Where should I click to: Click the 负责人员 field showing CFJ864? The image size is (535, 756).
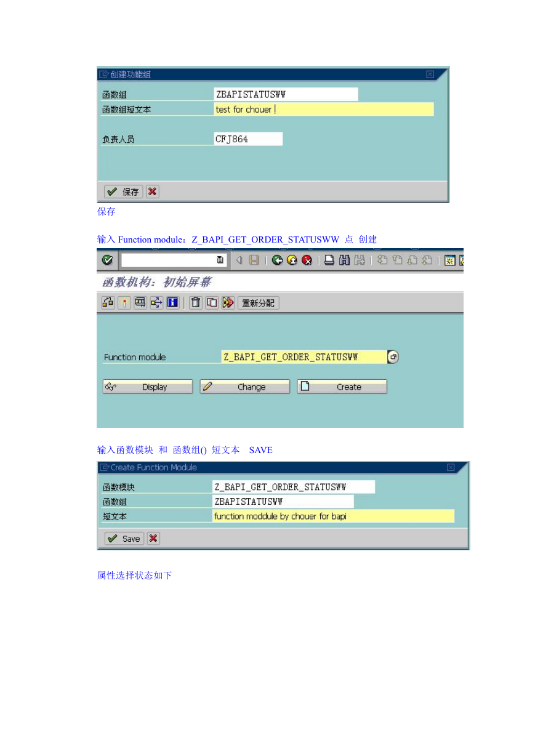[x=248, y=139]
